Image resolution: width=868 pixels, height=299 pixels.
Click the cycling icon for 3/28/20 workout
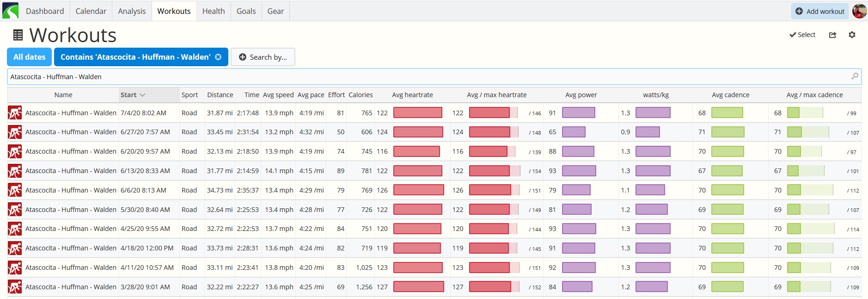(15, 287)
